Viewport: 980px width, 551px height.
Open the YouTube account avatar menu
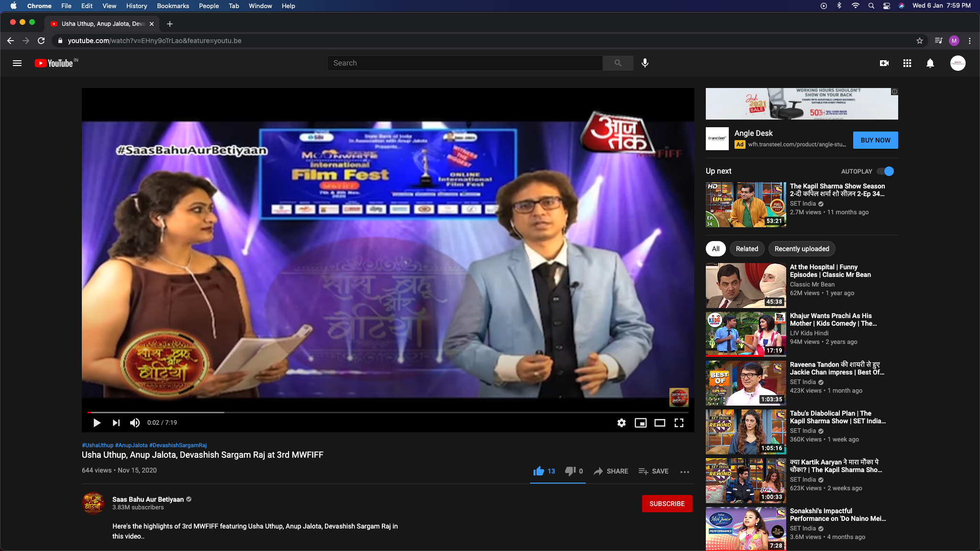click(x=958, y=63)
